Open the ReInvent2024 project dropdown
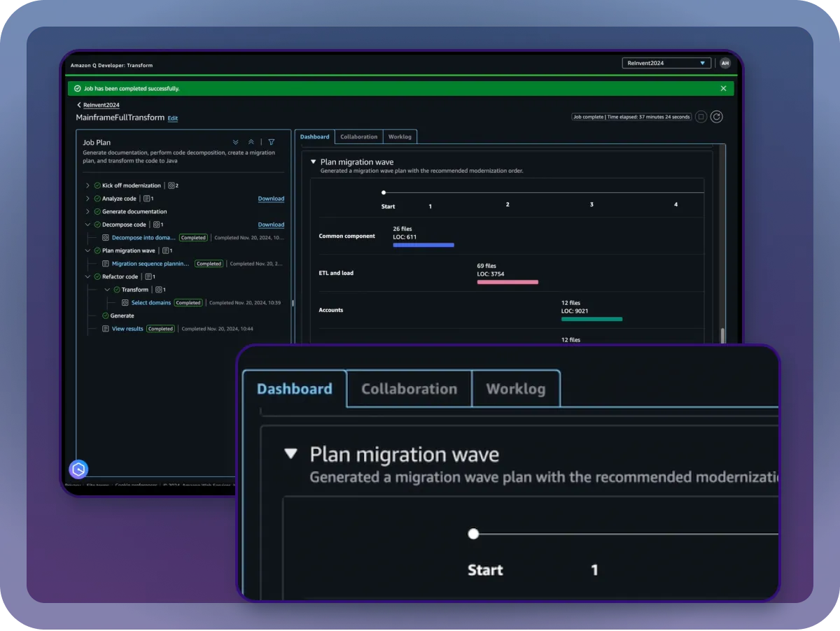The image size is (840, 631). (666, 63)
